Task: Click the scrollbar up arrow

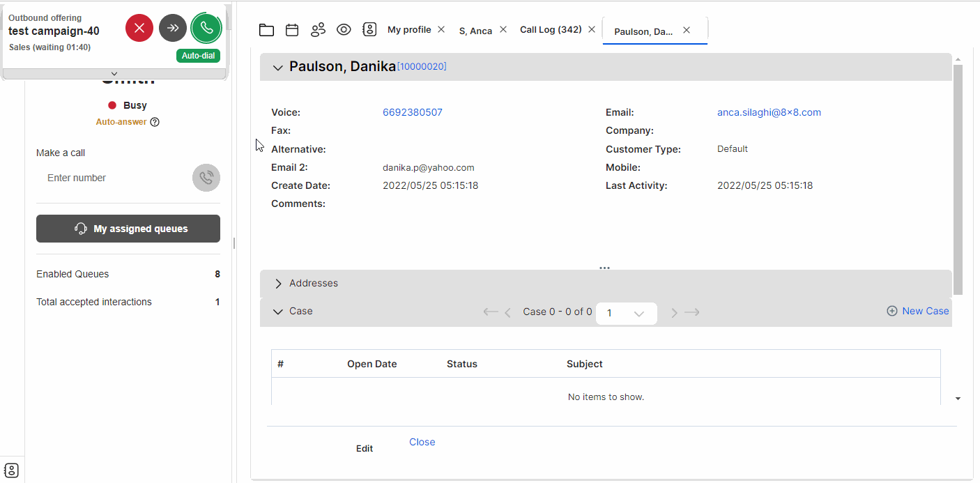Action: pos(958,59)
